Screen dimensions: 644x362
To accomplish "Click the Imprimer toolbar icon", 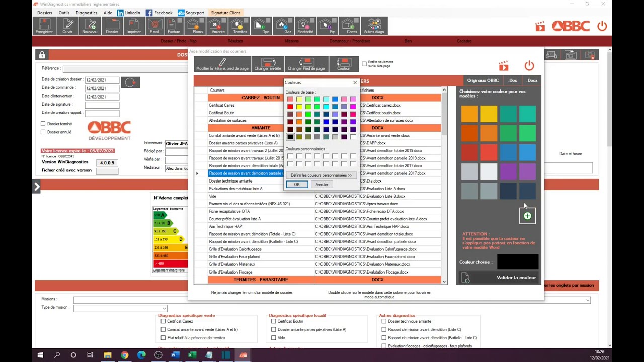I will click(134, 26).
